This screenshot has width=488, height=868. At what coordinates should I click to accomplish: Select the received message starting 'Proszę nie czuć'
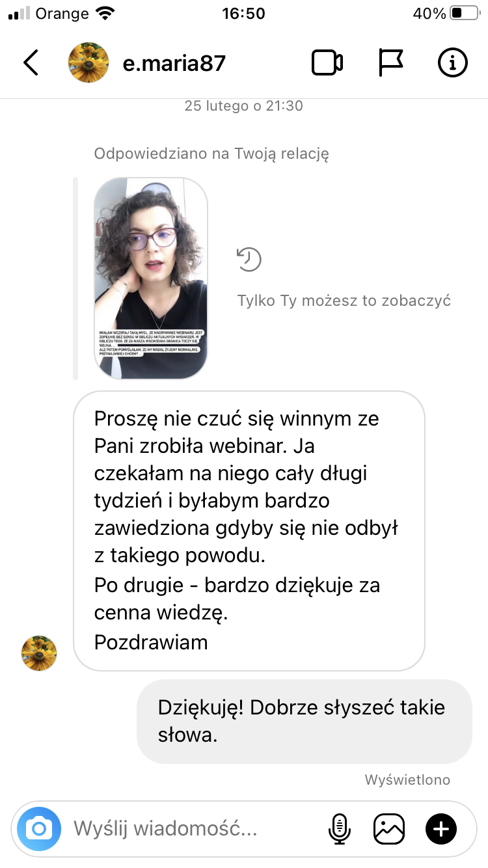pyautogui.click(x=249, y=531)
